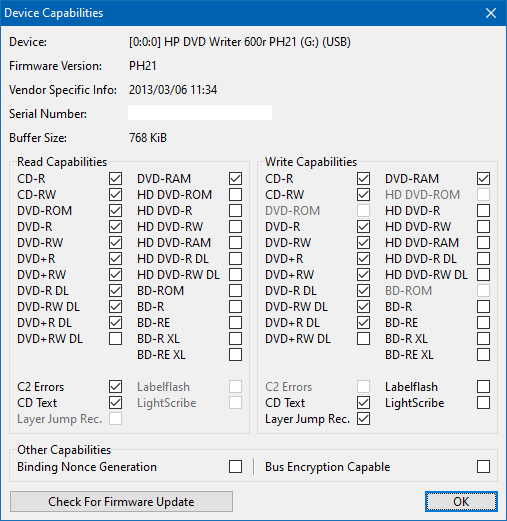Toggle the CD-R read capability checkbox
Image resolution: width=507 pixels, height=521 pixels.
coord(115,178)
